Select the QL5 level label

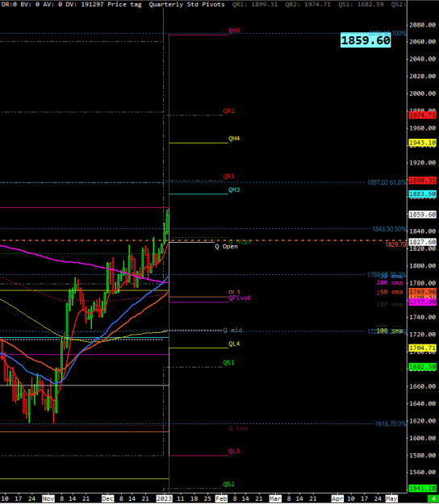[234, 452]
